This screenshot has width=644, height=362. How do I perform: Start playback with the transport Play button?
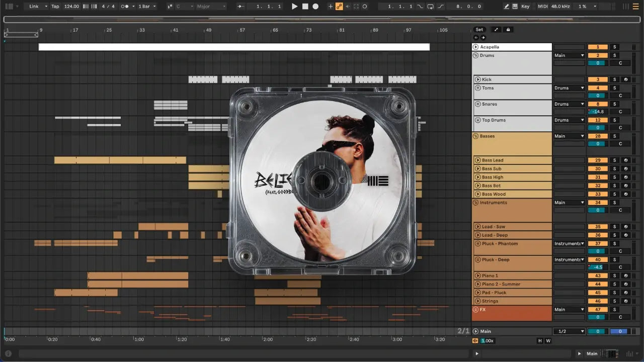click(x=295, y=7)
